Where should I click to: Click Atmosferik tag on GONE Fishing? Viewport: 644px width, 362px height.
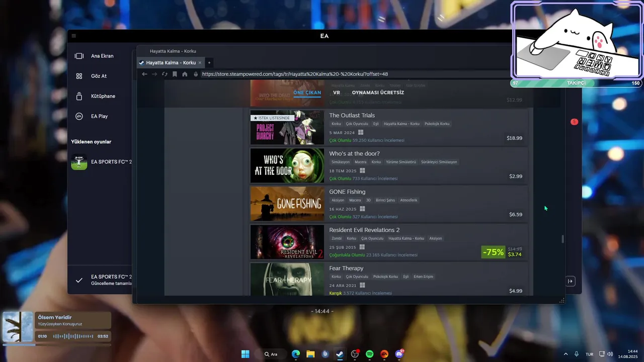pyautogui.click(x=409, y=200)
